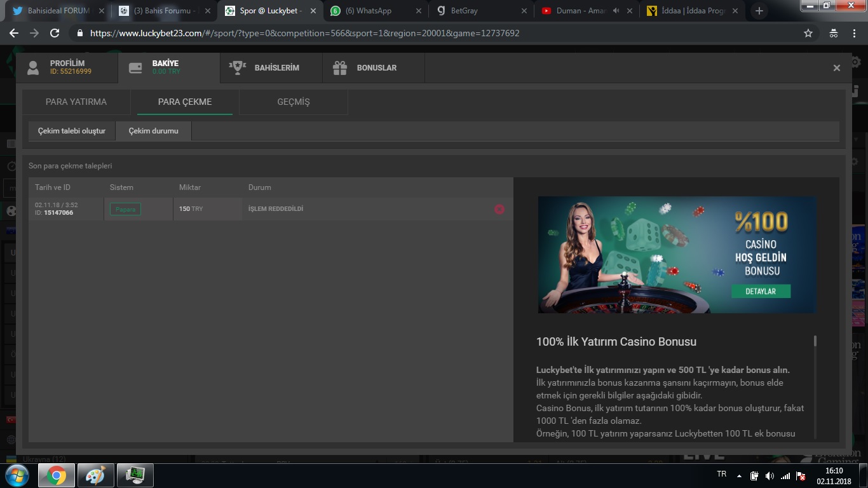Click the Chrome taskbar icon
868x488 pixels.
click(x=57, y=475)
